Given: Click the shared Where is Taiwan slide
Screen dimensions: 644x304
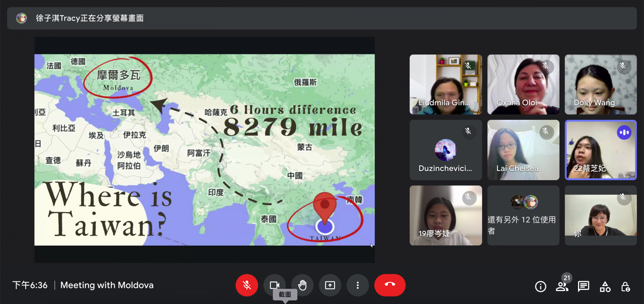Looking at the screenshot, I should coord(204,150).
